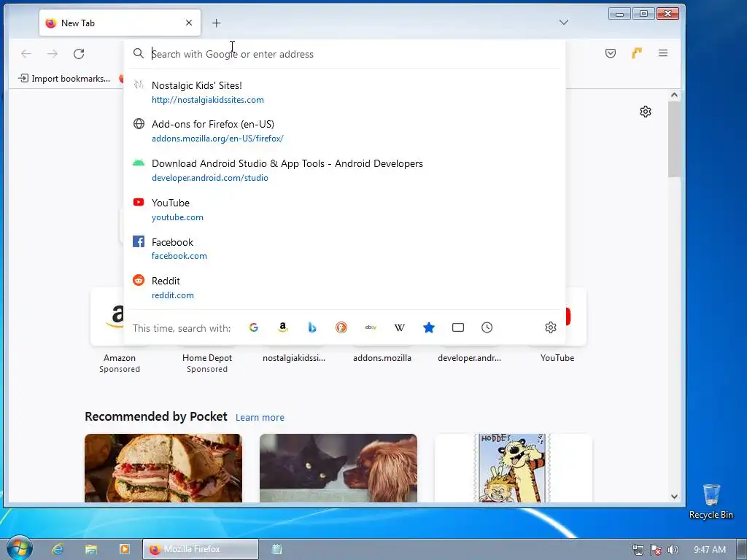Screen dimensions: 747x560
Task: Open Firefox application hamburger menu
Action: 662,53
